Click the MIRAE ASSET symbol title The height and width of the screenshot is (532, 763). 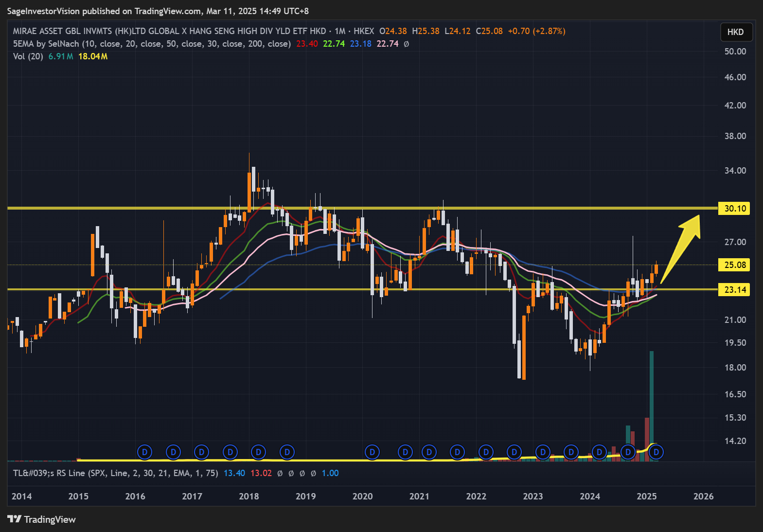point(169,31)
